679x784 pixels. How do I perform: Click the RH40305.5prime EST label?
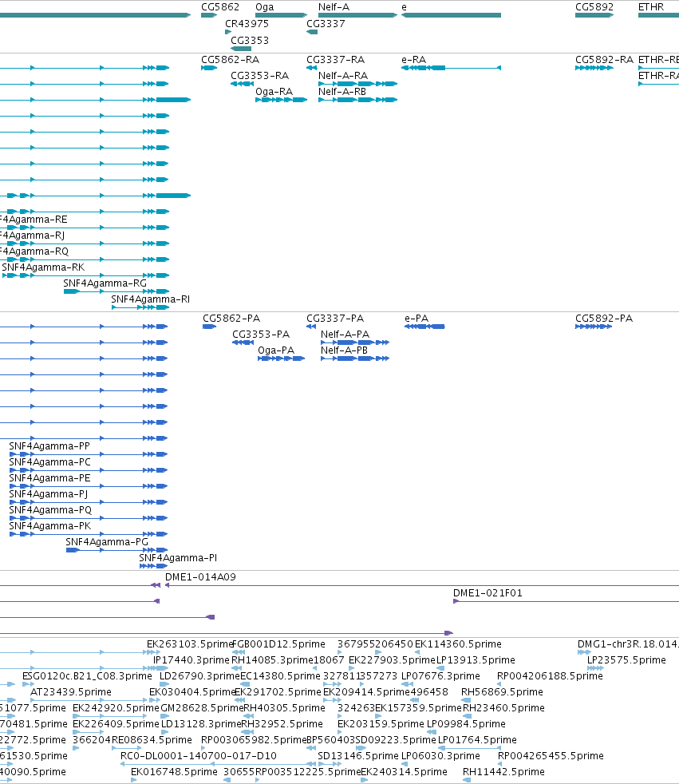(x=284, y=707)
